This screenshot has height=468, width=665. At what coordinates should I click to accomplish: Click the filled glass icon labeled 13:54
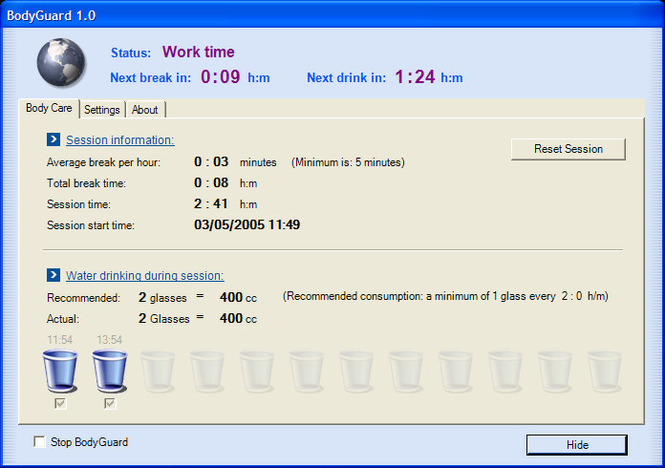tap(110, 371)
